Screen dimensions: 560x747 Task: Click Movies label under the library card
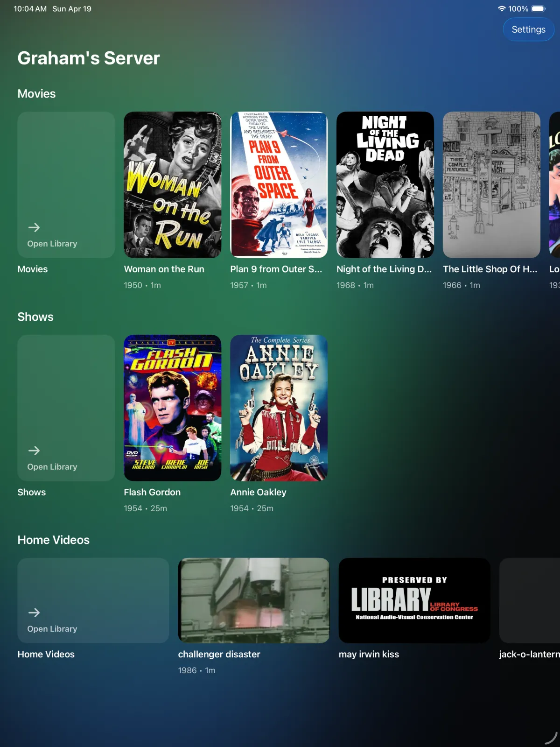(x=33, y=269)
